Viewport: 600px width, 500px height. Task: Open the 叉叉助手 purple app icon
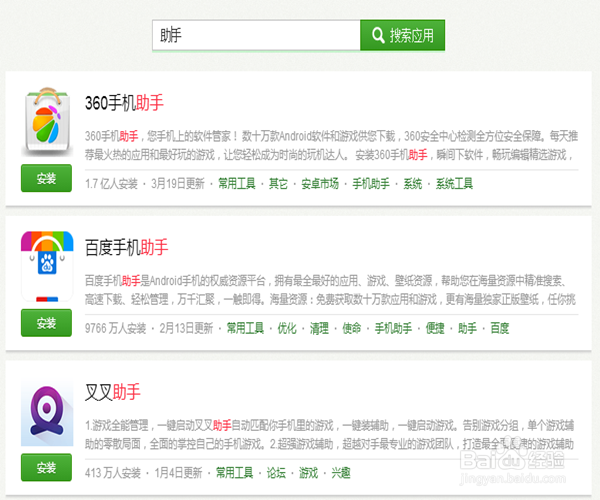(x=47, y=414)
